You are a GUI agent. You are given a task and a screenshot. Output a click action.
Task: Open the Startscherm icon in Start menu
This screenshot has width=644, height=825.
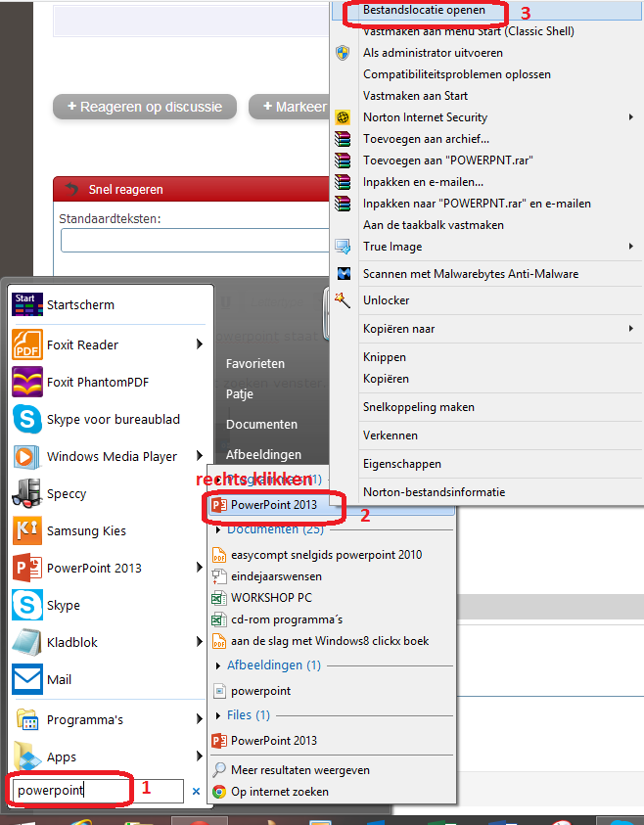[x=27, y=304]
